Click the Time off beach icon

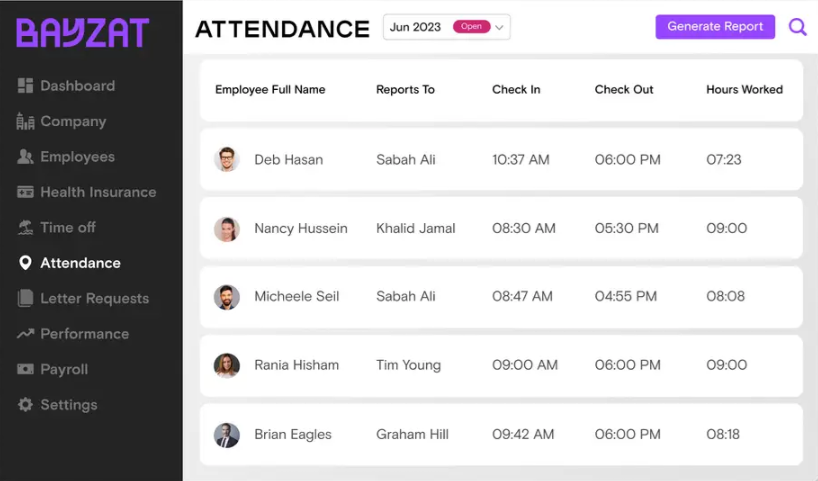tap(25, 227)
